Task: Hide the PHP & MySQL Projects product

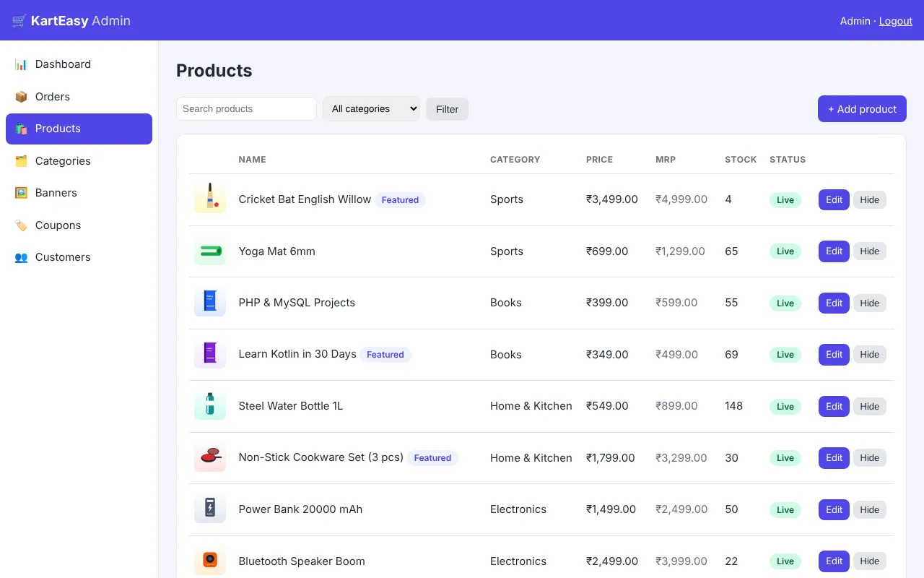Action: pyautogui.click(x=870, y=303)
